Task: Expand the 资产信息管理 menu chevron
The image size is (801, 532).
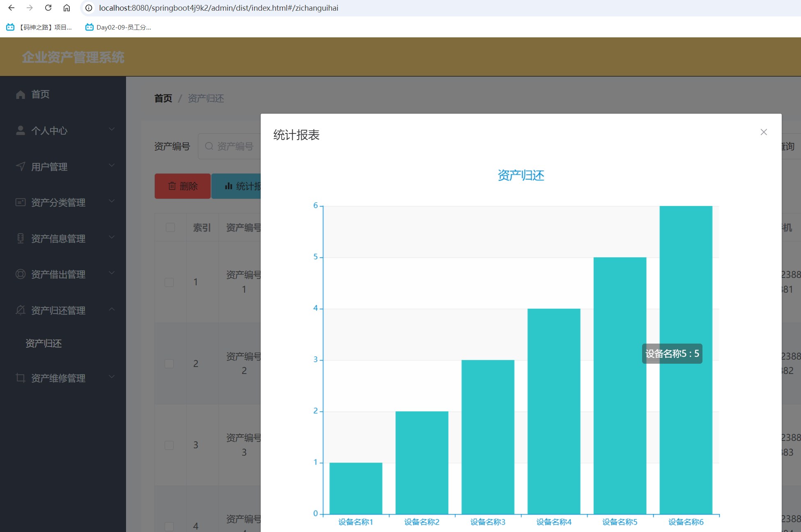Action: [x=112, y=237]
